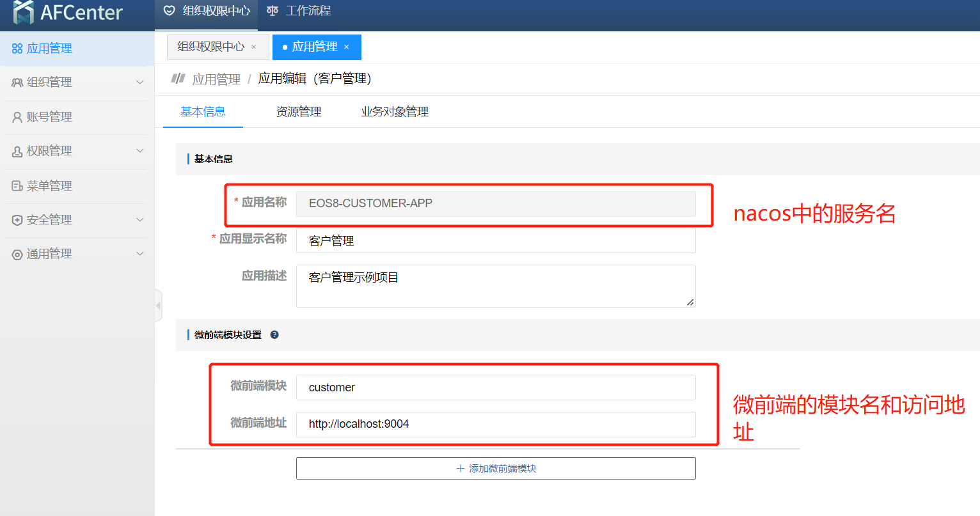Close the 组织权限中心 page tab

254,47
